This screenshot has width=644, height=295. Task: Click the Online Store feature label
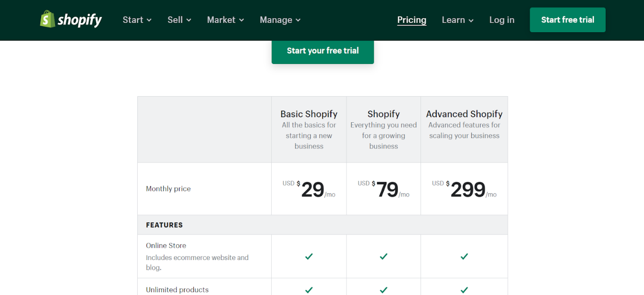[x=166, y=246]
